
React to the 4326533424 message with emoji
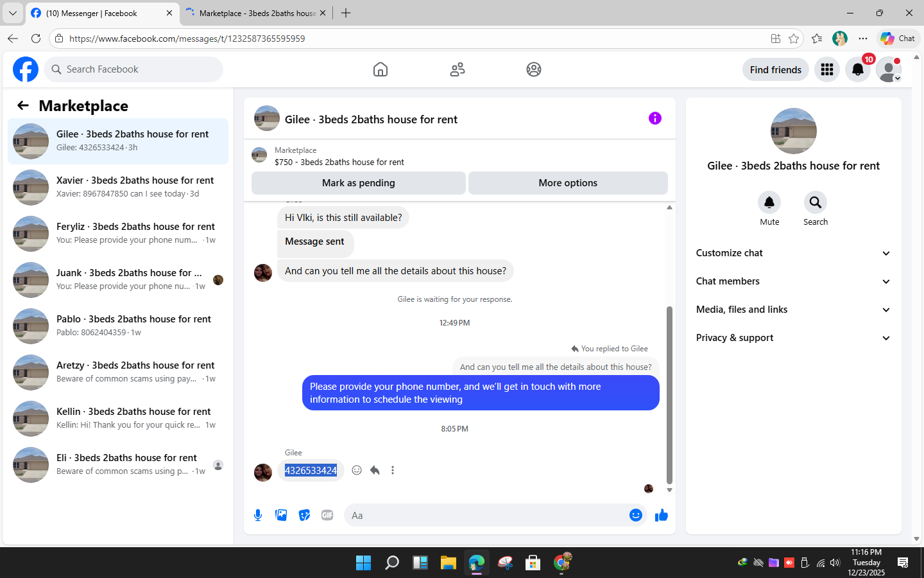[x=357, y=470]
